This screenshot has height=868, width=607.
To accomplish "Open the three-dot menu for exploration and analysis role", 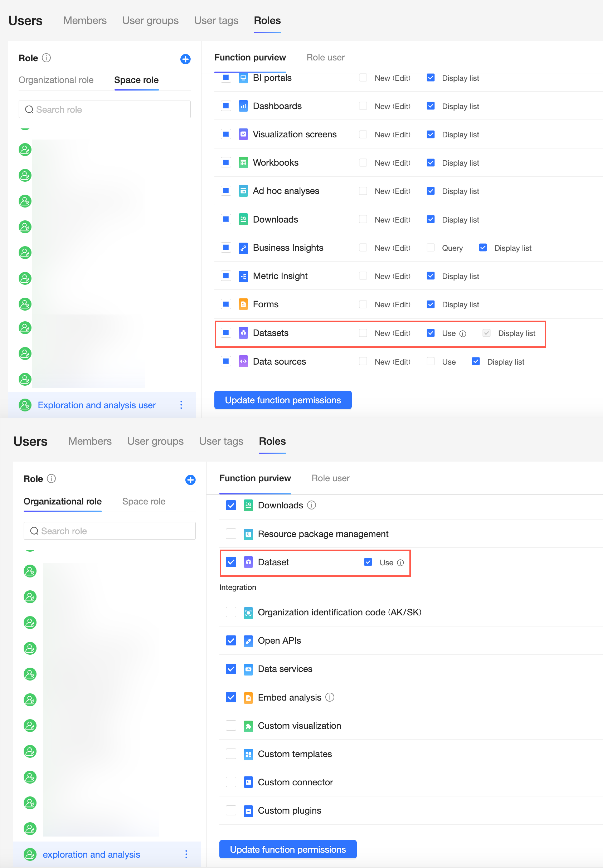I will coord(186,854).
